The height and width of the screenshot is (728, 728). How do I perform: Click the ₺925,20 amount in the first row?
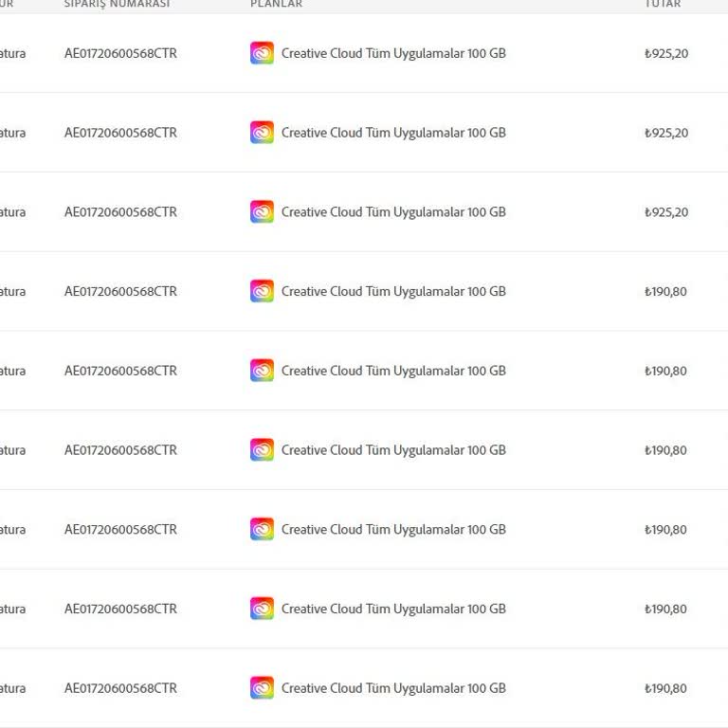click(x=666, y=54)
